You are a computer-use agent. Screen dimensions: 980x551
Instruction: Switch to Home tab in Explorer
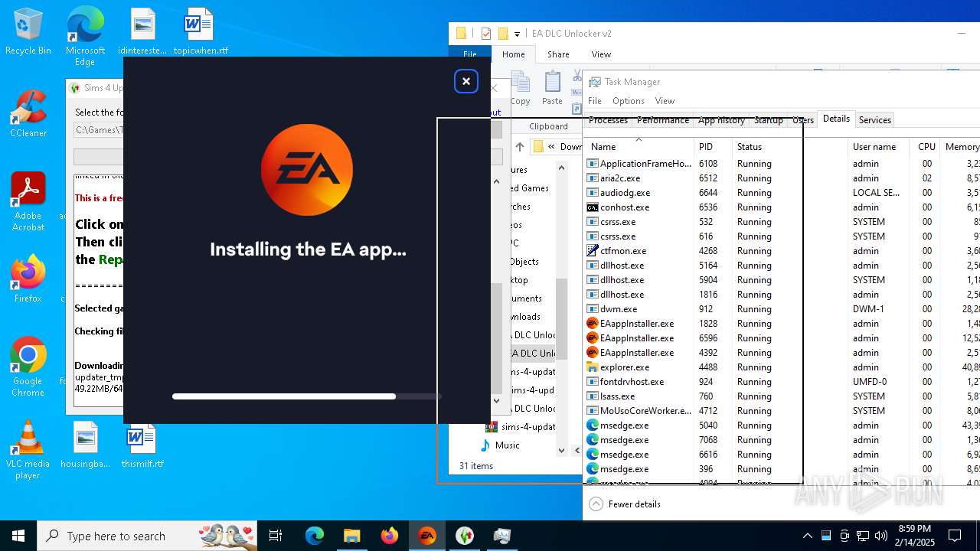(513, 54)
